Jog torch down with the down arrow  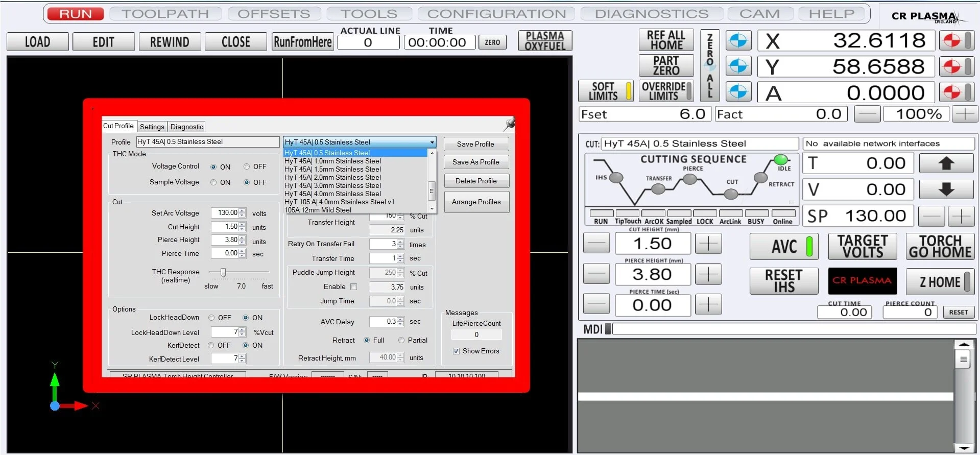point(946,189)
